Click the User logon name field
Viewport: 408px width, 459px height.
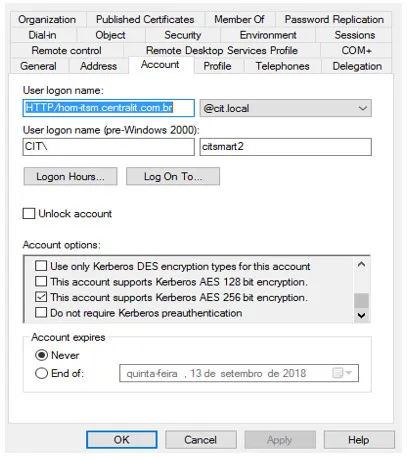coord(109,108)
